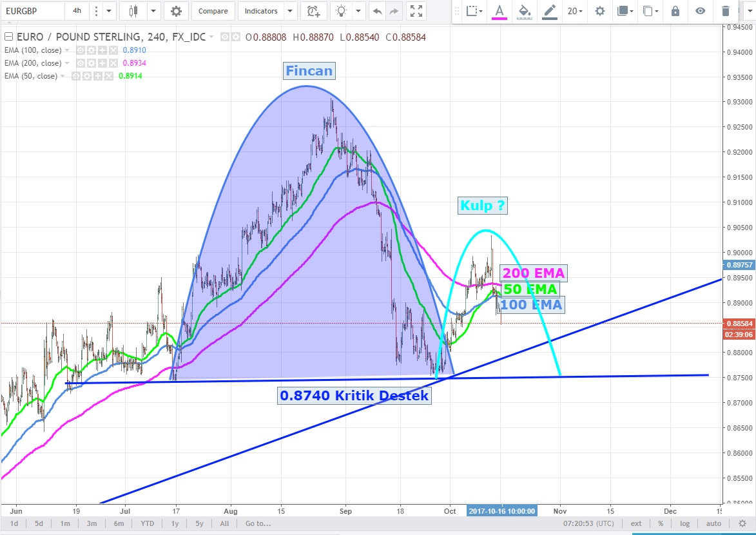This screenshot has height=535, width=756.
Task: Click the undo arrow
Action: click(x=377, y=11)
